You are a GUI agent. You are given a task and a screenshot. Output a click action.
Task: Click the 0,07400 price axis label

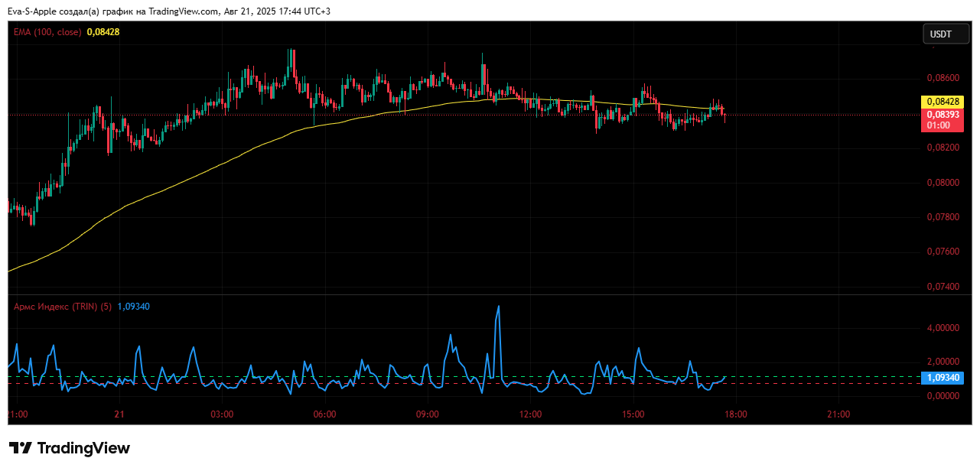pos(943,287)
